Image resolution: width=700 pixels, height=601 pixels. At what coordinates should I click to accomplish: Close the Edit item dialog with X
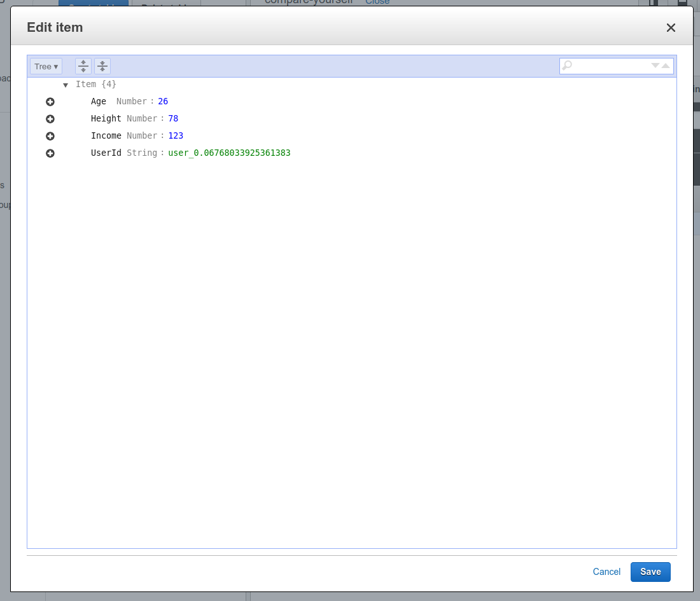click(671, 27)
